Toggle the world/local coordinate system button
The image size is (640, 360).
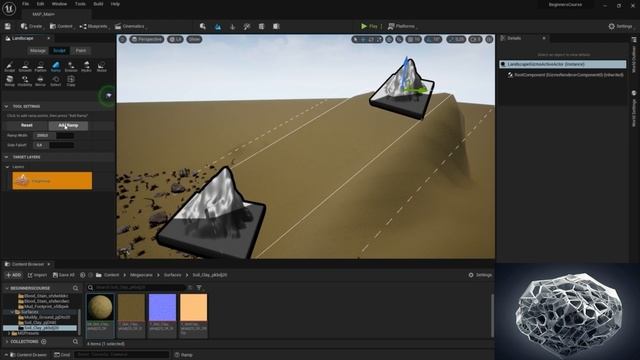389,39
